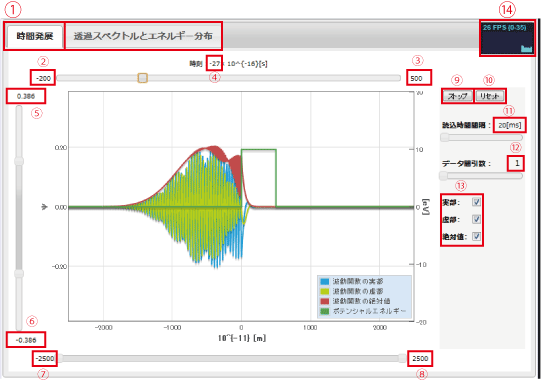The image size is (541, 383).
Task: Click the x-axis maximum field 2500
Action: (x=420, y=359)
